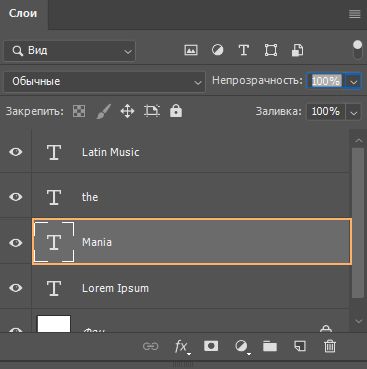Delete layer with trash icon

coord(330,346)
